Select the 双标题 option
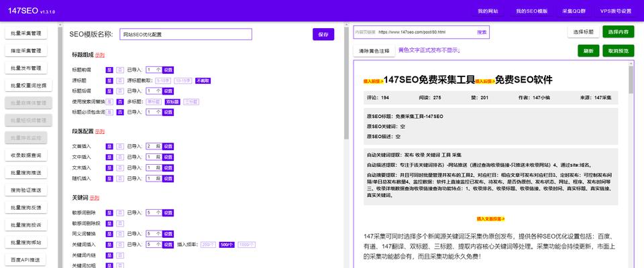This screenshot has height=268, width=644. tap(172, 101)
